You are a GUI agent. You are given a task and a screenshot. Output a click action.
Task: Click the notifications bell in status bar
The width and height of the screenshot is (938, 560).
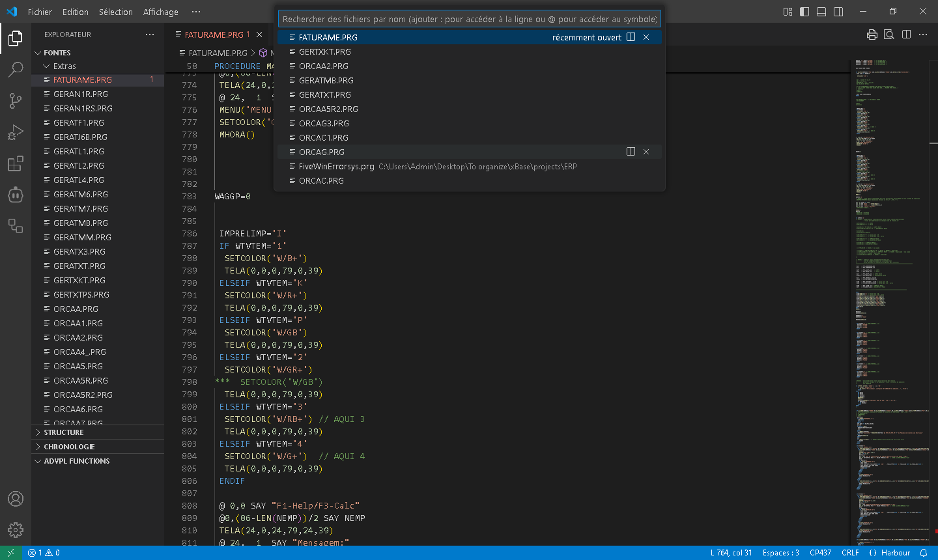pos(923,553)
